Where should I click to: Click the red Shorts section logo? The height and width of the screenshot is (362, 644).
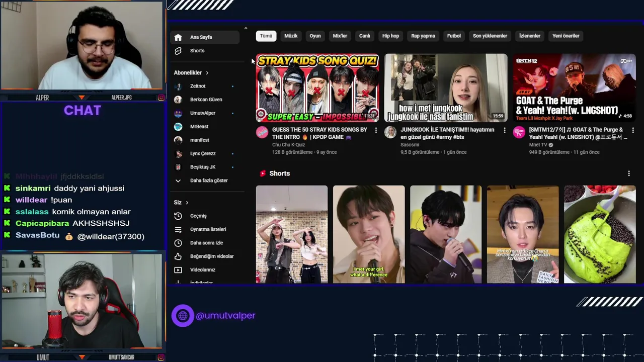[x=262, y=173]
